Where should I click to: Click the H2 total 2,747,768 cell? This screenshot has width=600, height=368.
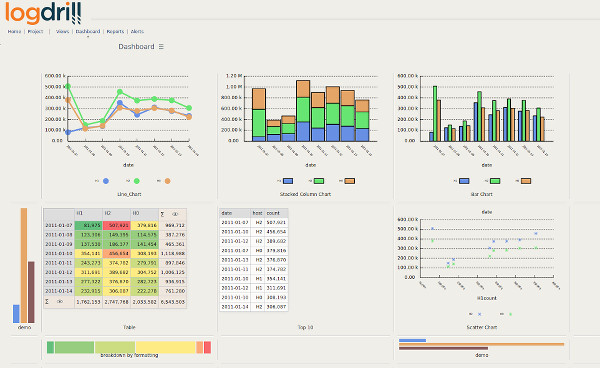coord(117,302)
